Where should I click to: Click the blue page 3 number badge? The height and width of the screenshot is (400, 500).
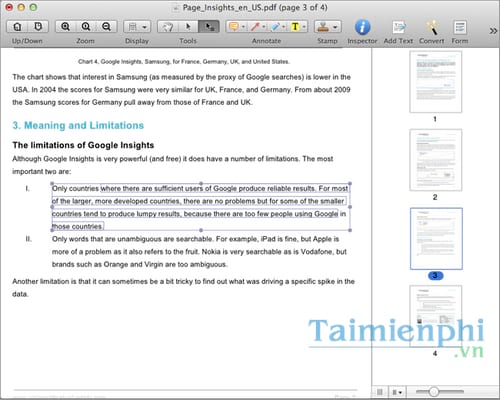click(x=435, y=276)
